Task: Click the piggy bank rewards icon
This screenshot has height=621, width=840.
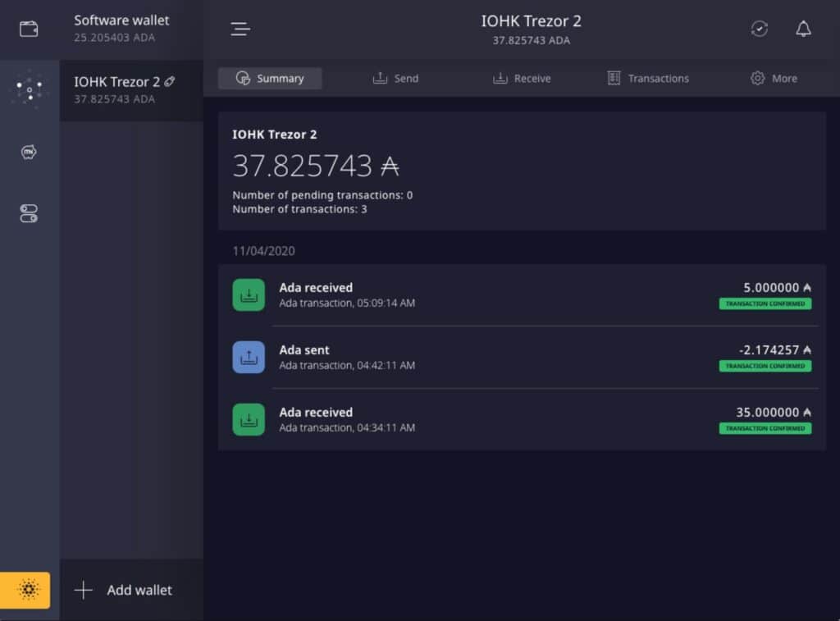Action: tap(29, 152)
